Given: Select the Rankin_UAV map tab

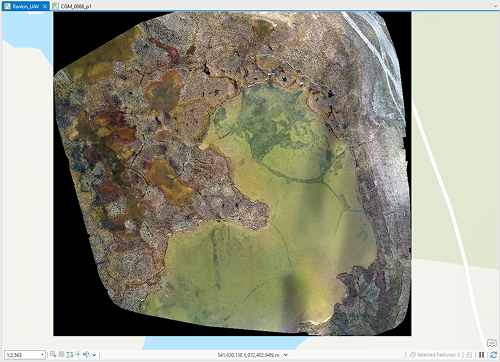Looking at the screenshot, I should (x=26, y=6).
